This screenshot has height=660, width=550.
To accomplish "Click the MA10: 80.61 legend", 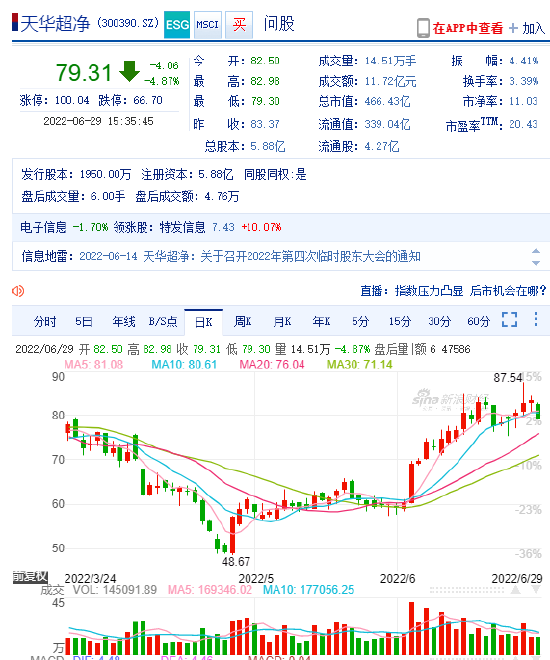I will (184, 365).
